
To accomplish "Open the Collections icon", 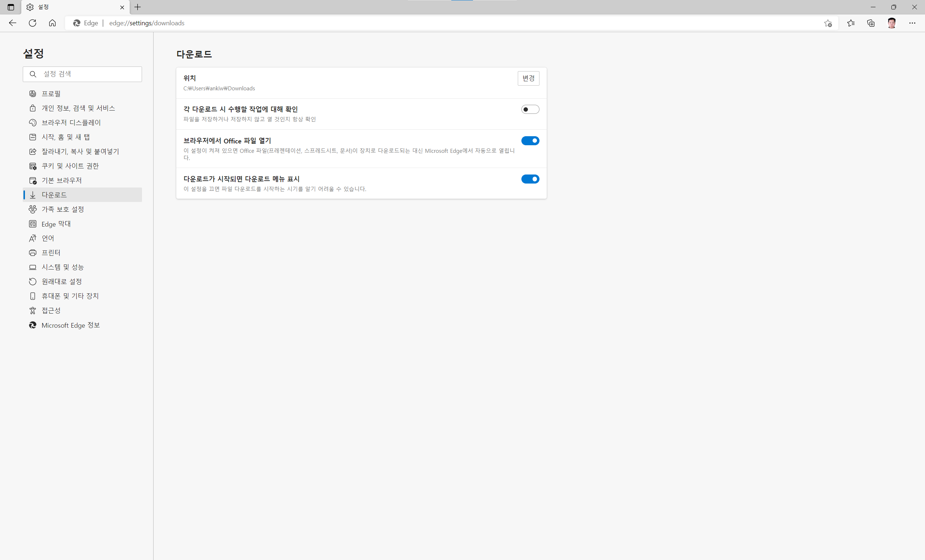I will 871,23.
